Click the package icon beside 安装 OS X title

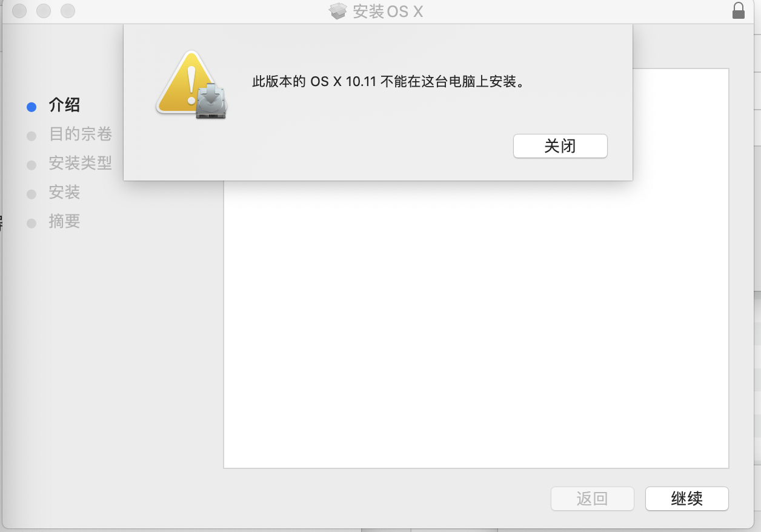pyautogui.click(x=337, y=12)
